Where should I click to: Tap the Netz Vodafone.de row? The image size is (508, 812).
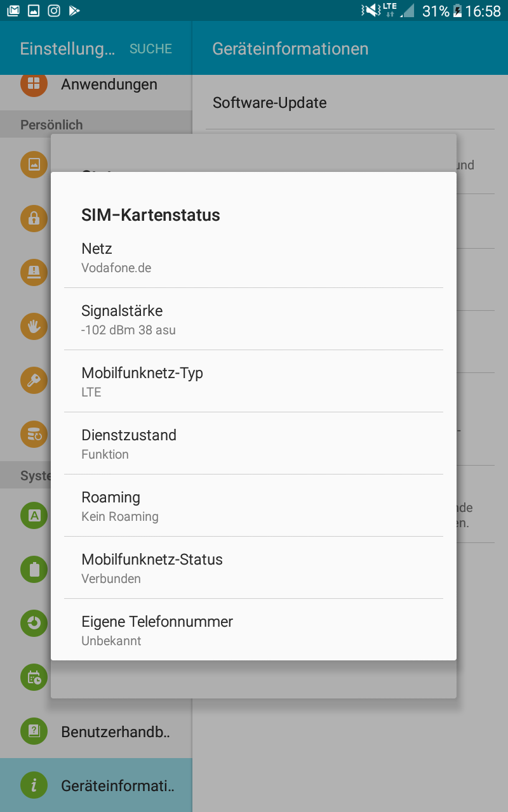253,258
